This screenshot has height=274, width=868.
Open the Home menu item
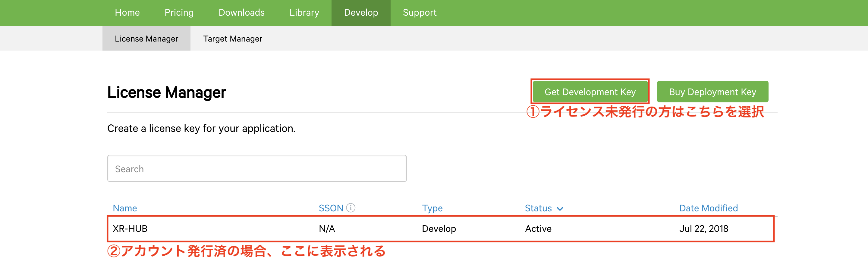(x=127, y=13)
